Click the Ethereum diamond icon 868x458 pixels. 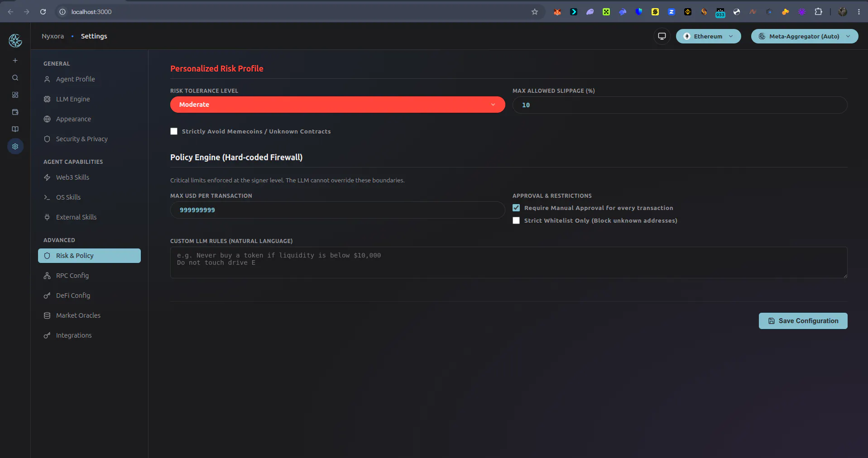(x=686, y=36)
